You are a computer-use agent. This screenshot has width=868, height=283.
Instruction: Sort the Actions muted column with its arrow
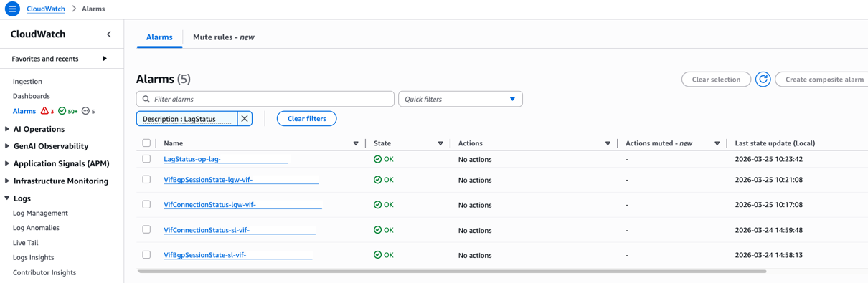[x=717, y=143]
